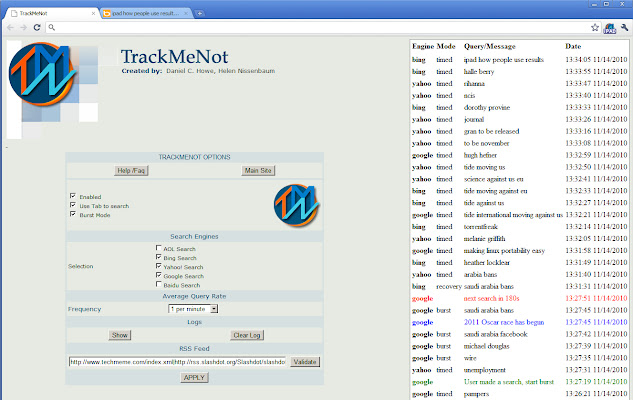This screenshot has height=400, width=633.
Task: Toggle the Burst Mode checkbox
Action: point(73,214)
